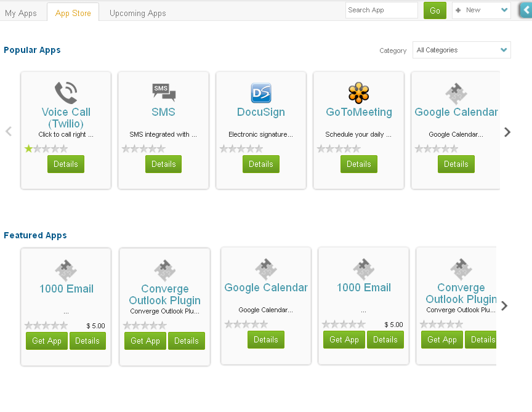Rate SMS app using its stars

point(144,148)
